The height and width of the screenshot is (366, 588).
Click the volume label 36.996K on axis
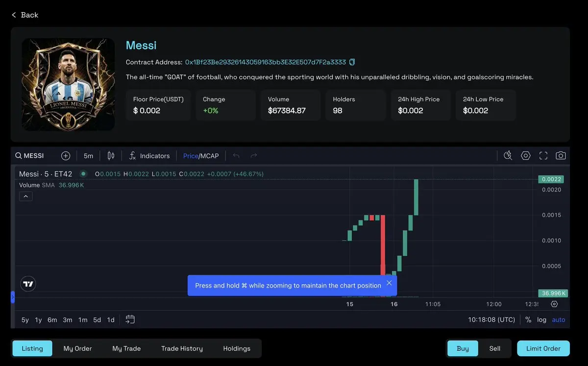click(x=553, y=293)
